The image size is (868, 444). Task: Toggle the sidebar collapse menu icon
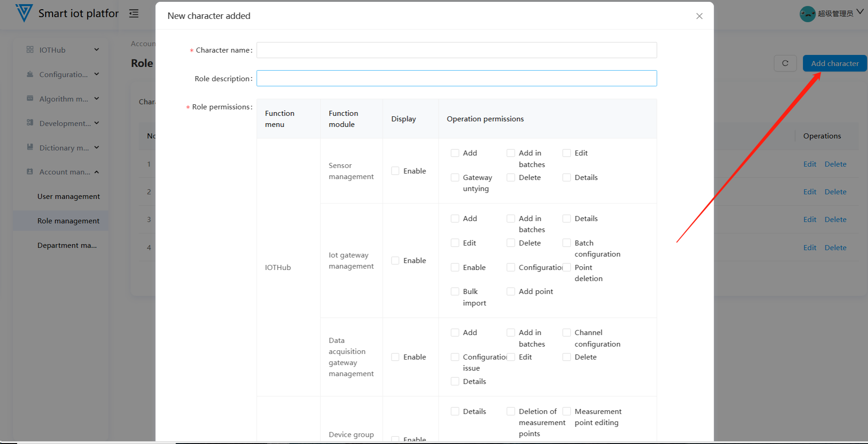(134, 13)
